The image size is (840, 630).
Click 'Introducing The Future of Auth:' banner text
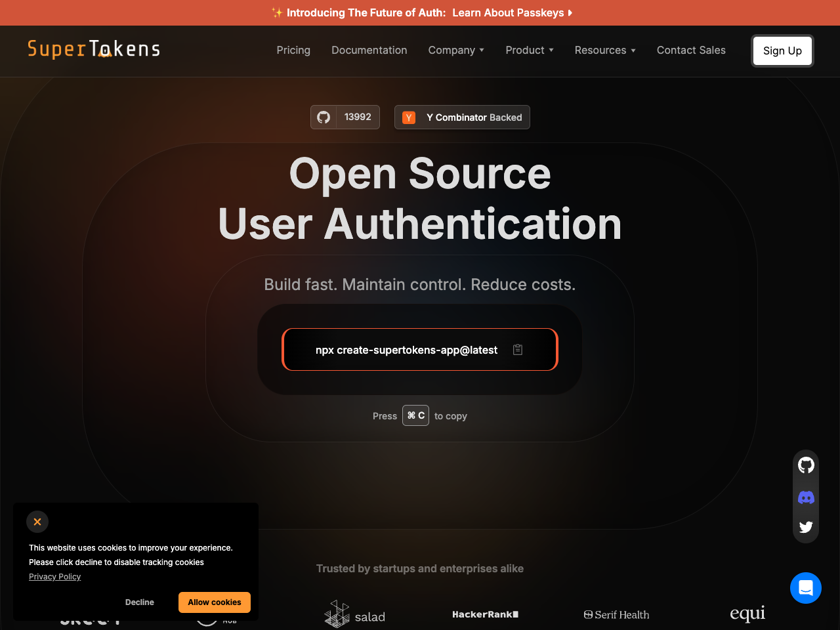(x=366, y=12)
